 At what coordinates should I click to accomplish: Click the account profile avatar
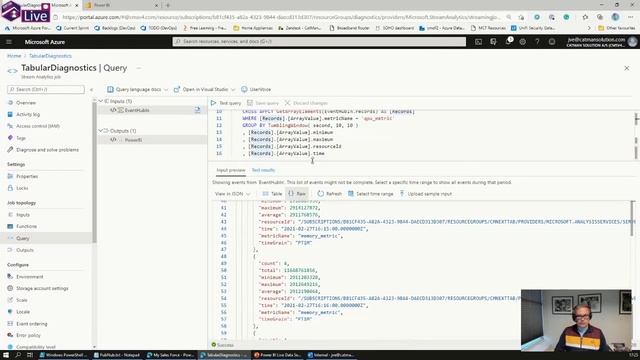click(633, 42)
